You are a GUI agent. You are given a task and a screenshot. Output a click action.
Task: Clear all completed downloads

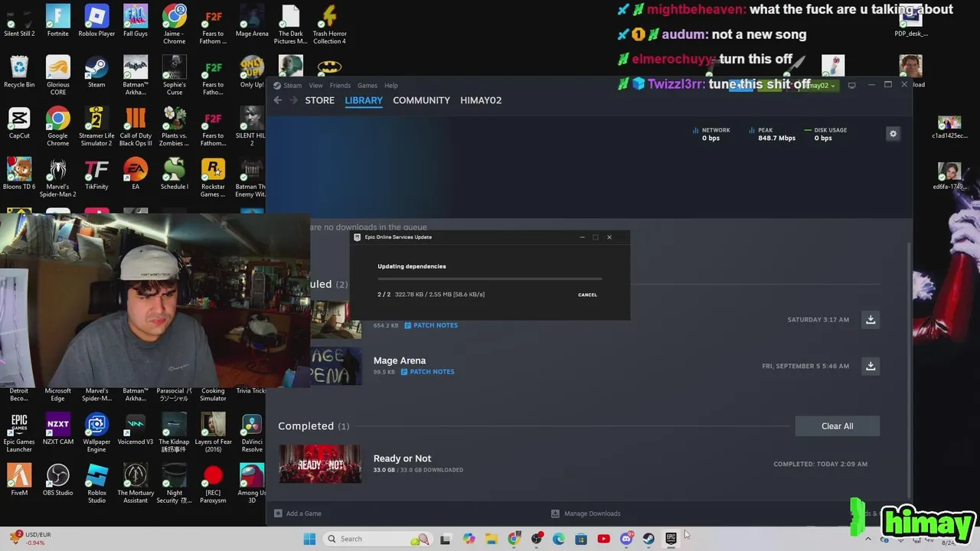[837, 426]
